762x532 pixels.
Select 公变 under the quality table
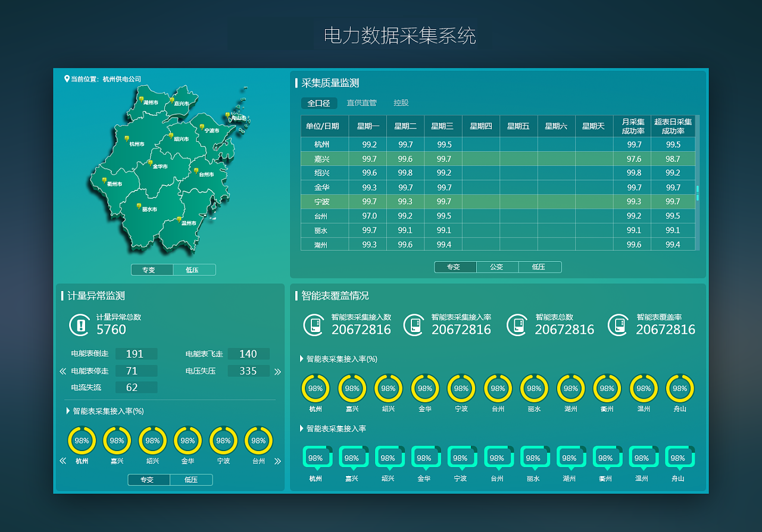(496, 267)
